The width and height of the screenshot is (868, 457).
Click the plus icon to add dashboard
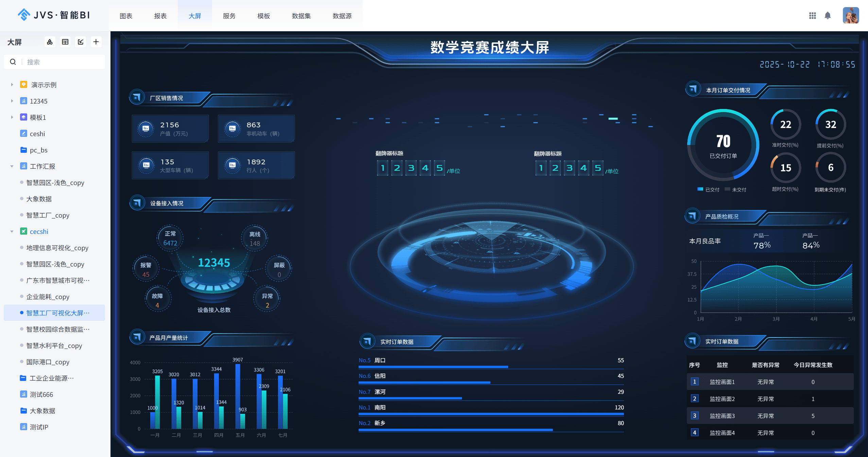coord(96,42)
